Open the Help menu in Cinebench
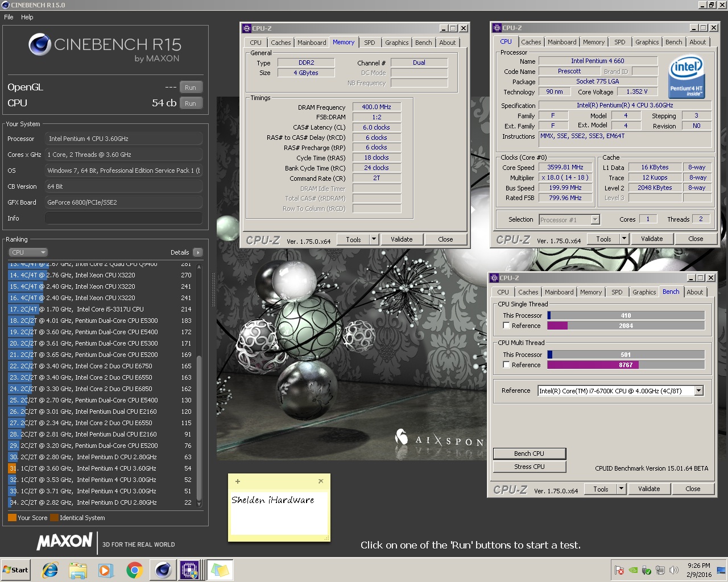Image resolution: width=728 pixels, height=582 pixels. tap(27, 17)
